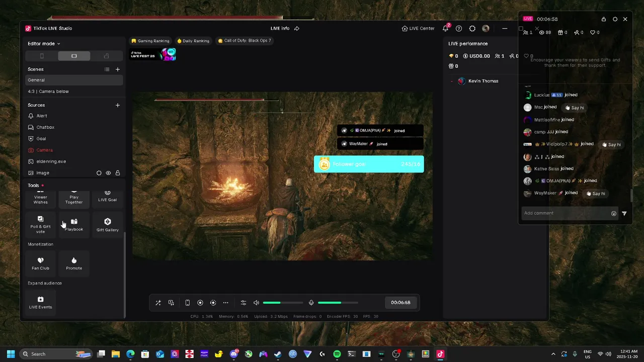Image resolution: width=644 pixels, height=362 pixels.
Task: Select the Chatbox source
Action: pos(74,127)
